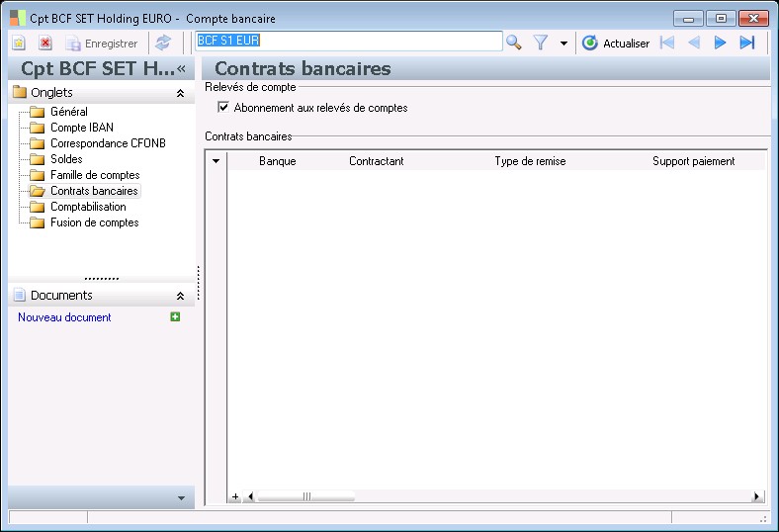Click the Actualiser refresh button

click(616, 44)
